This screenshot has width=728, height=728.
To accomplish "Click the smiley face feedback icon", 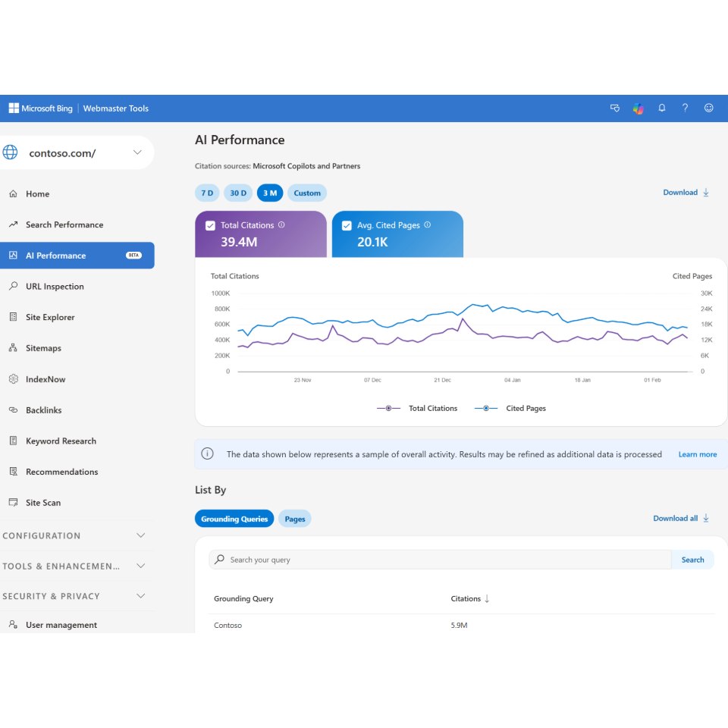I will (708, 108).
